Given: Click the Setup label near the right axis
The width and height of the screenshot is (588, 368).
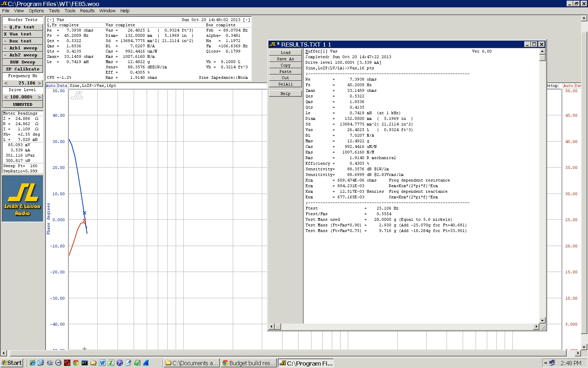Looking at the screenshot, I should (x=552, y=86).
